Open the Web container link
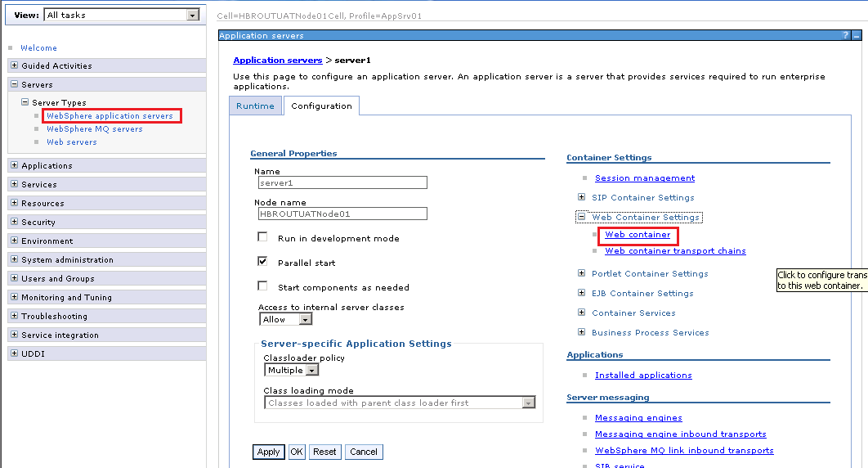The height and width of the screenshot is (468, 868). (x=638, y=235)
